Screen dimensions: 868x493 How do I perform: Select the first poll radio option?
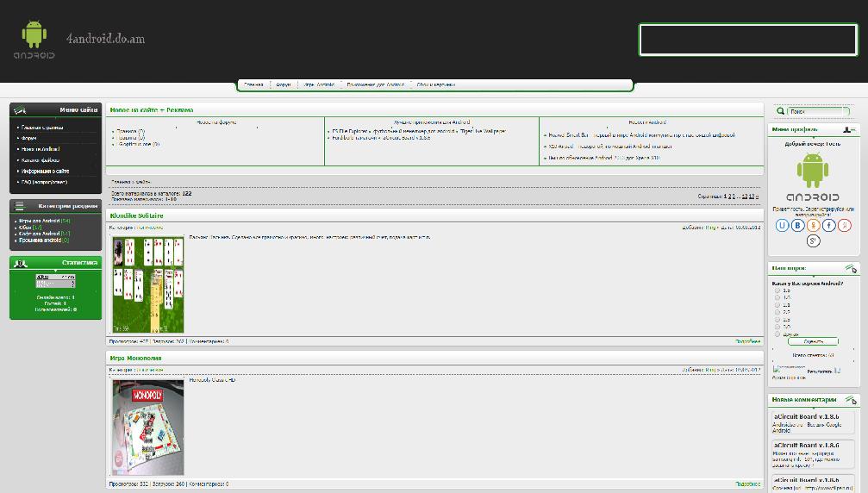point(777,290)
